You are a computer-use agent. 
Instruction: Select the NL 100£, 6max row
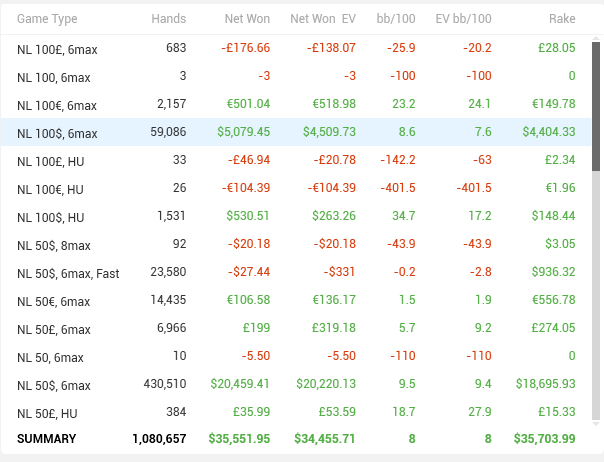coord(296,49)
